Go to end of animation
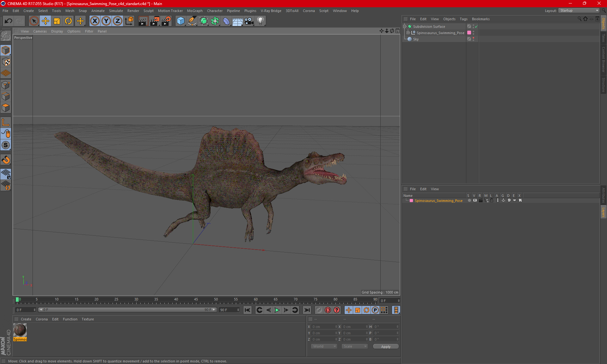This screenshot has width=607, height=364. 307,310
